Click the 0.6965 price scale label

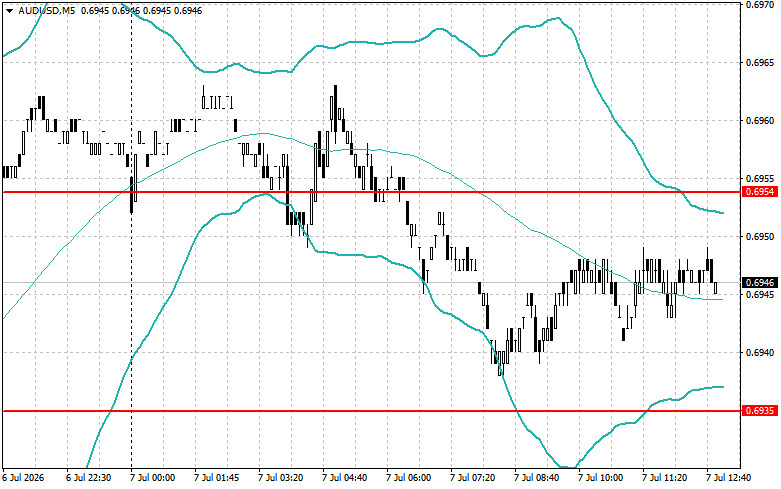(760, 63)
